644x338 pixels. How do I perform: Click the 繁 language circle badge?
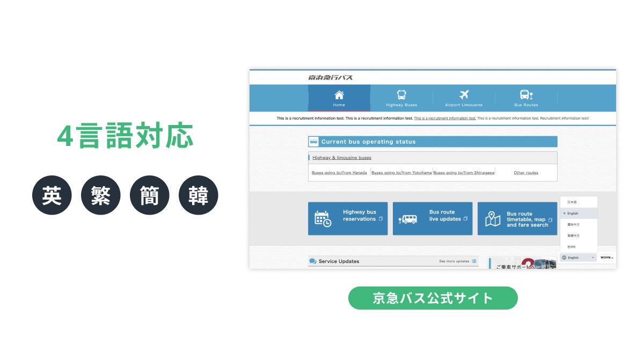pyautogui.click(x=101, y=195)
